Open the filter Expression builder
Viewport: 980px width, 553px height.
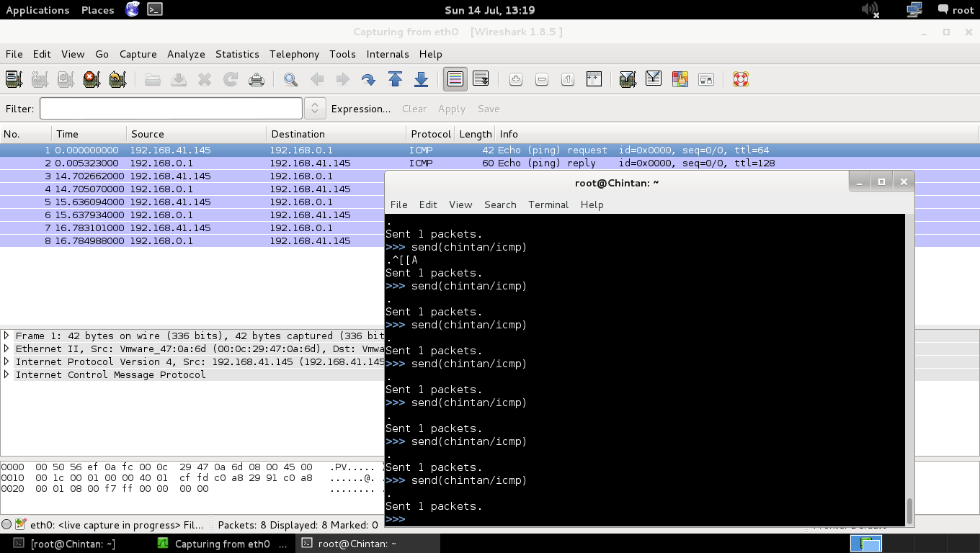tap(361, 109)
